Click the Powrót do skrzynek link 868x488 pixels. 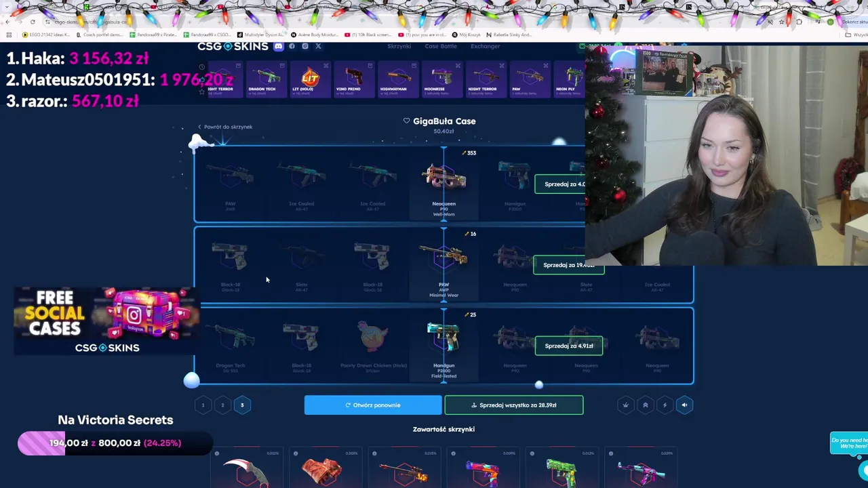coord(225,127)
